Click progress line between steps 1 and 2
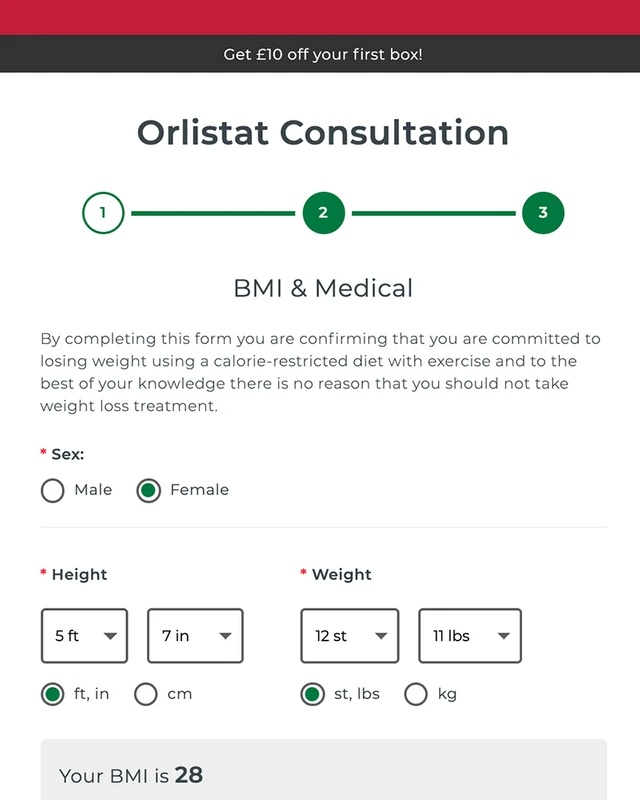640x800 pixels. point(213,213)
